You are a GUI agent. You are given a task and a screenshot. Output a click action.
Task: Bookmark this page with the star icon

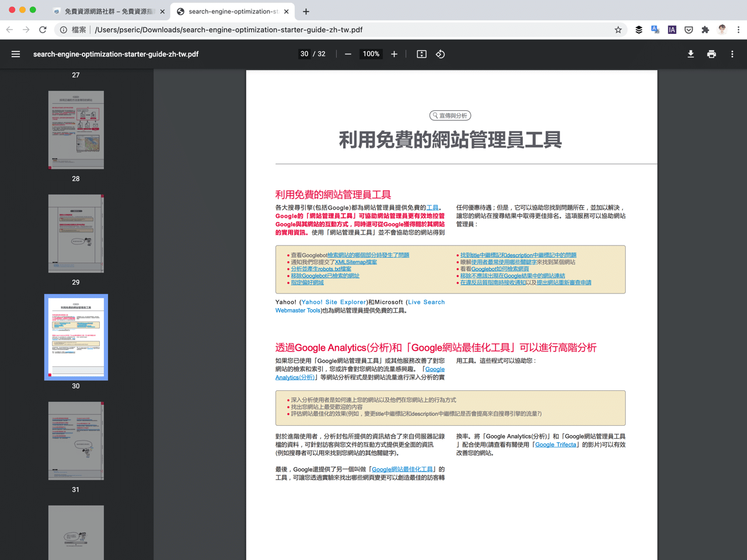pyautogui.click(x=618, y=30)
